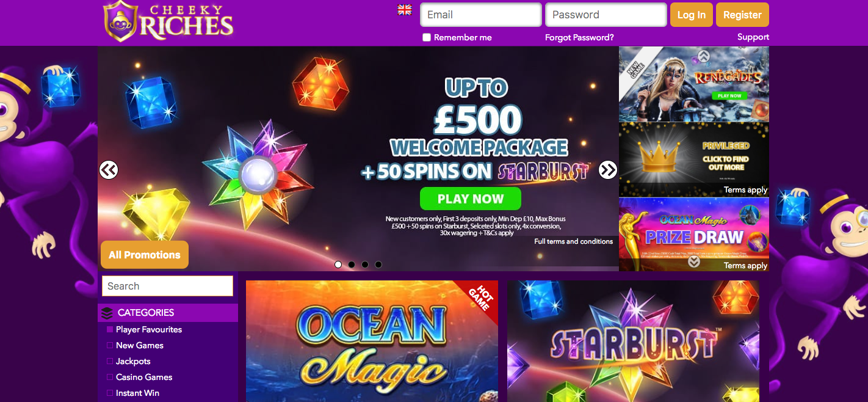868x402 pixels.
Task: Click the Categories stack icon
Action: tap(107, 313)
